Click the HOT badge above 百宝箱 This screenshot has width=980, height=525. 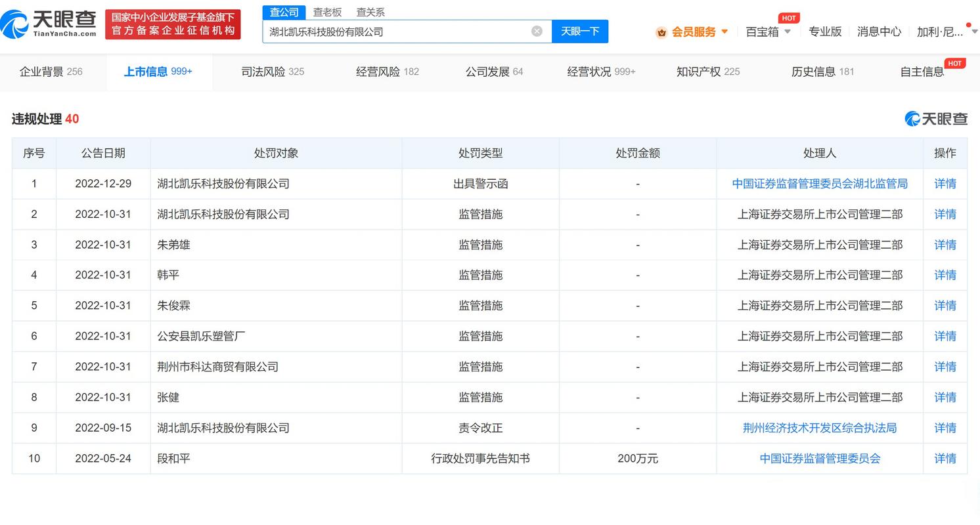point(789,18)
